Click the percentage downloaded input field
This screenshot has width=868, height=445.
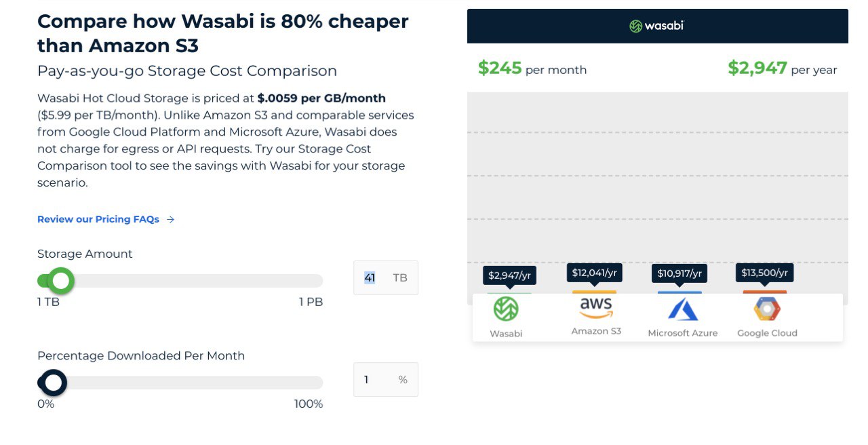386,380
